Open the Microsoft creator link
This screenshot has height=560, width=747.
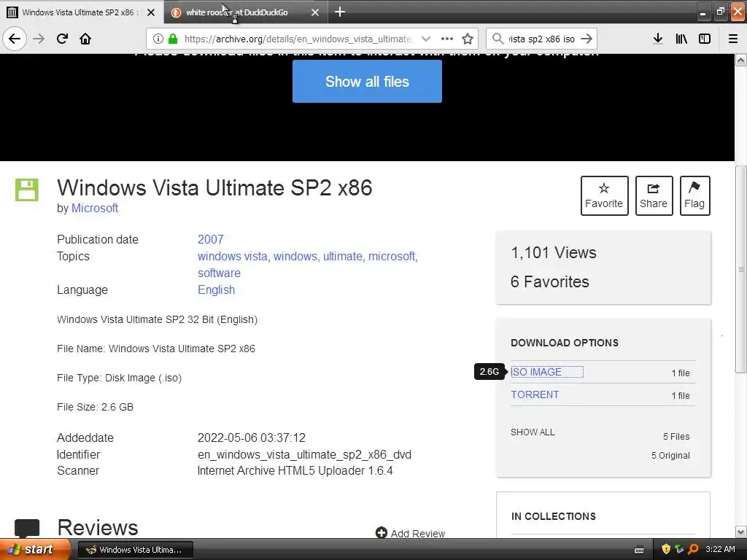click(95, 208)
